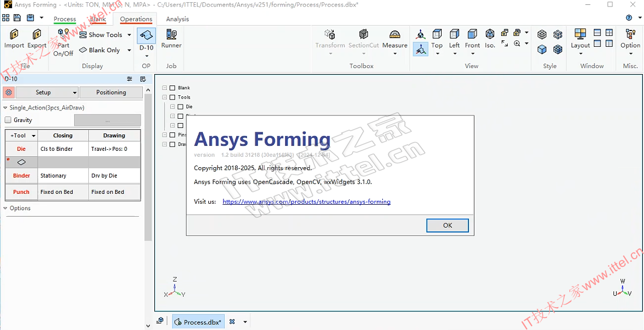Click the fit-to-window arrows icon

tap(505, 43)
